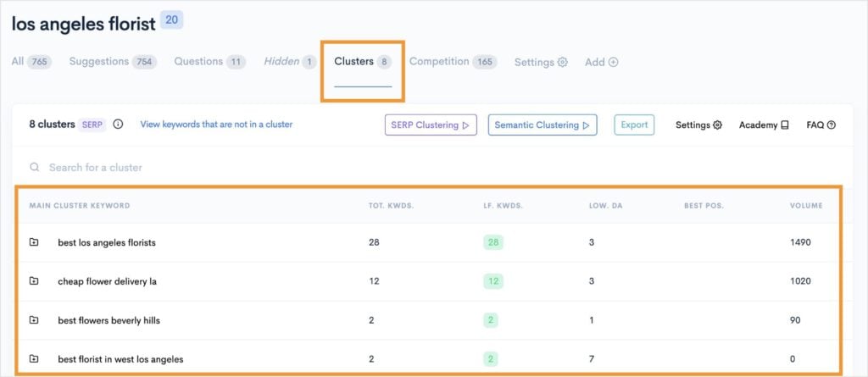Viewport: 868px width, 377px height.
Task: Click the "8 clusters" count label
Action: (x=52, y=125)
